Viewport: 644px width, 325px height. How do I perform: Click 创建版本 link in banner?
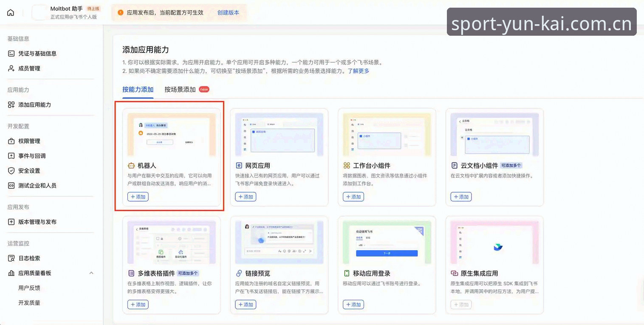[228, 13]
